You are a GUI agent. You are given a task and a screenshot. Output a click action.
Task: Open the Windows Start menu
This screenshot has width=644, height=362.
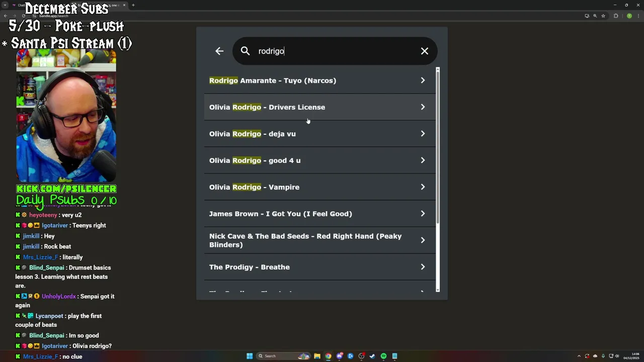pyautogui.click(x=250, y=356)
